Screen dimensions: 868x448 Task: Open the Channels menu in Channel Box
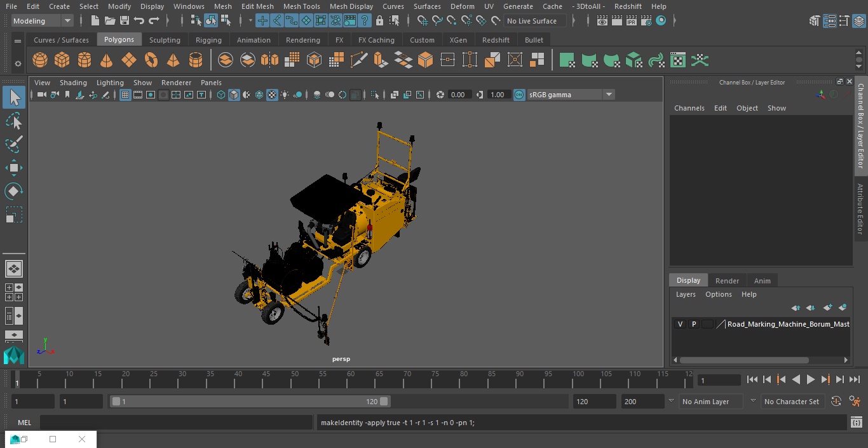click(689, 108)
